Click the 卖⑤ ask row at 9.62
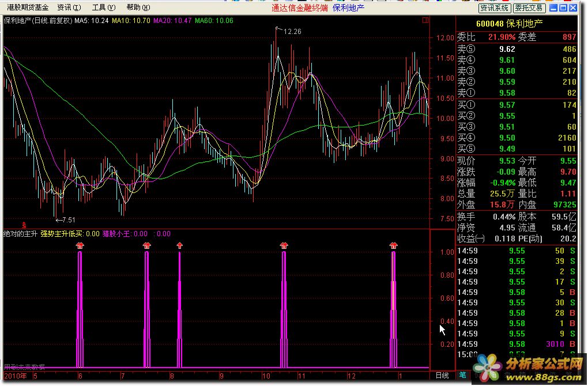The height and width of the screenshot is (386, 588). tap(517, 49)
